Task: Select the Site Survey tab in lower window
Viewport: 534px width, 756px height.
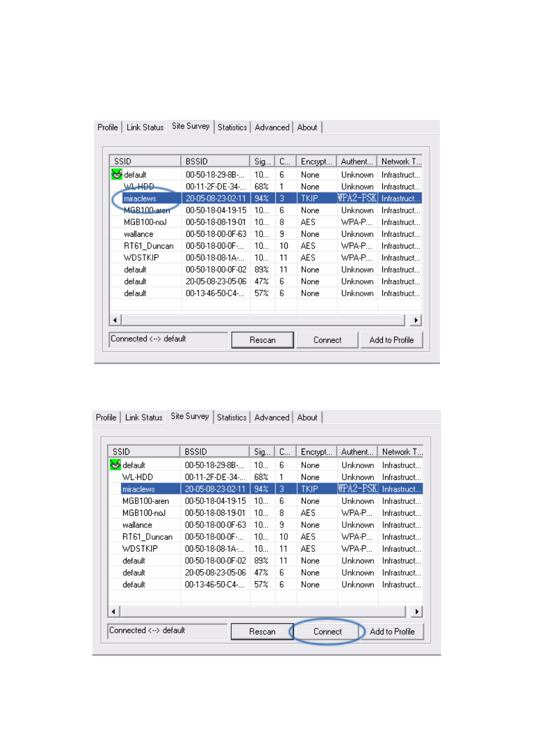Action: [190, 417]
